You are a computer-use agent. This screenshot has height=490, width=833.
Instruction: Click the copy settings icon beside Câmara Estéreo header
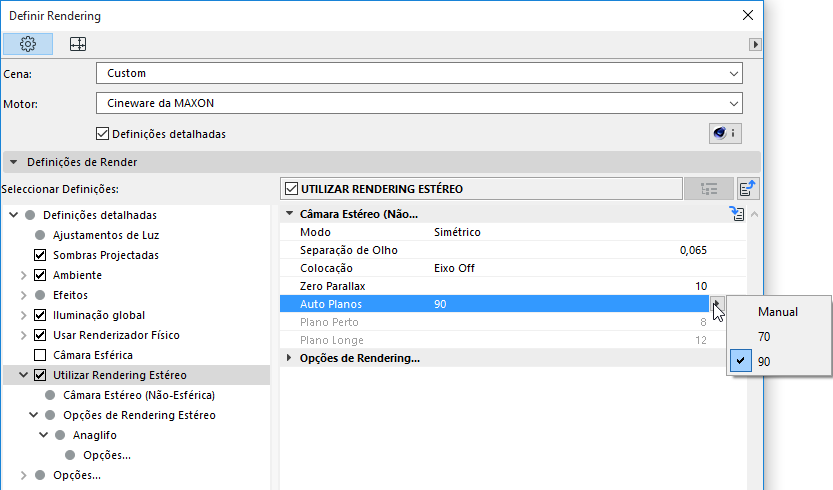click(737, 214)
